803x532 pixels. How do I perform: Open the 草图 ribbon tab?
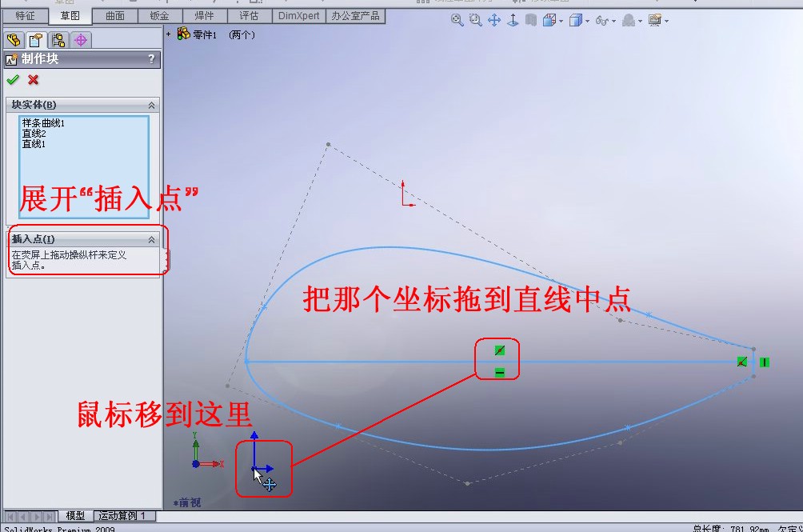[x=70, y=16]
